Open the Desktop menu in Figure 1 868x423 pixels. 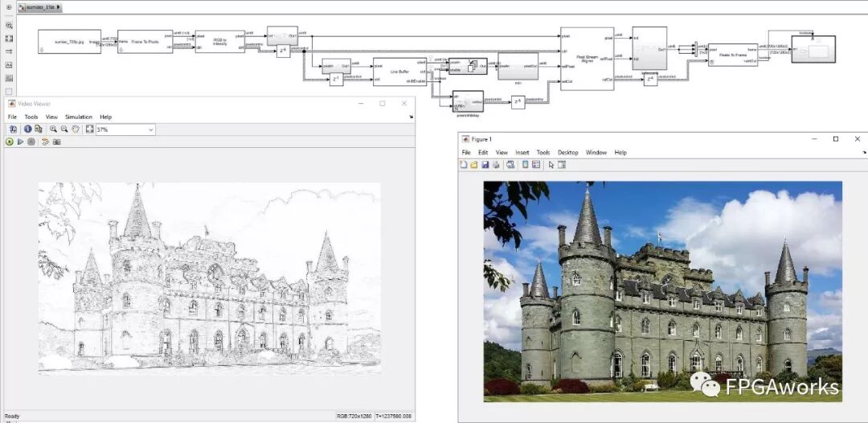click(568, 152)
